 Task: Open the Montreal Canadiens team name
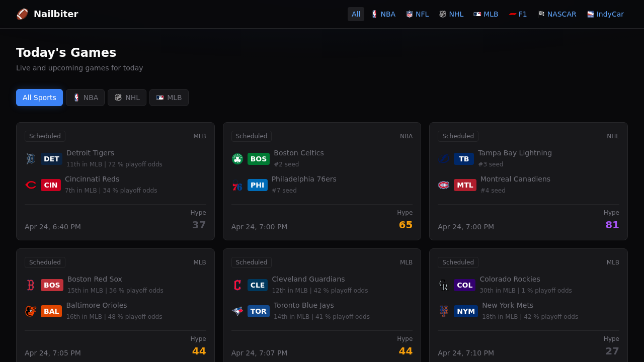[515, 179]
